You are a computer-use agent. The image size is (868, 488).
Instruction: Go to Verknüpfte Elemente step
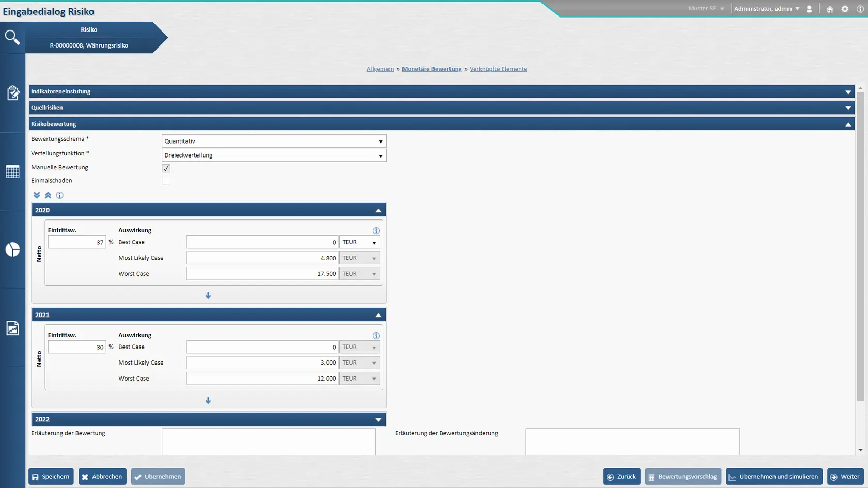[498, 69]
